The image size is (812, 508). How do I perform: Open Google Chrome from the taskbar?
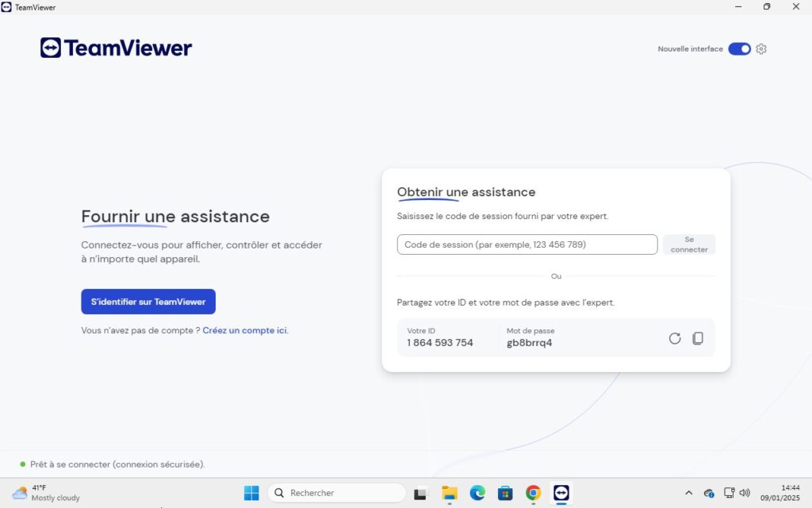tap(533, 493)
